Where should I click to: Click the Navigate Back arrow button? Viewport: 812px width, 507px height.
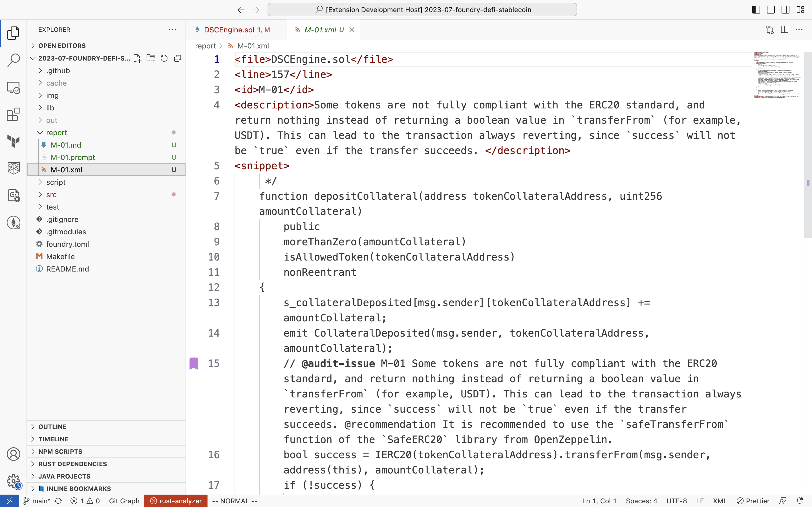(x=241, y=9)
